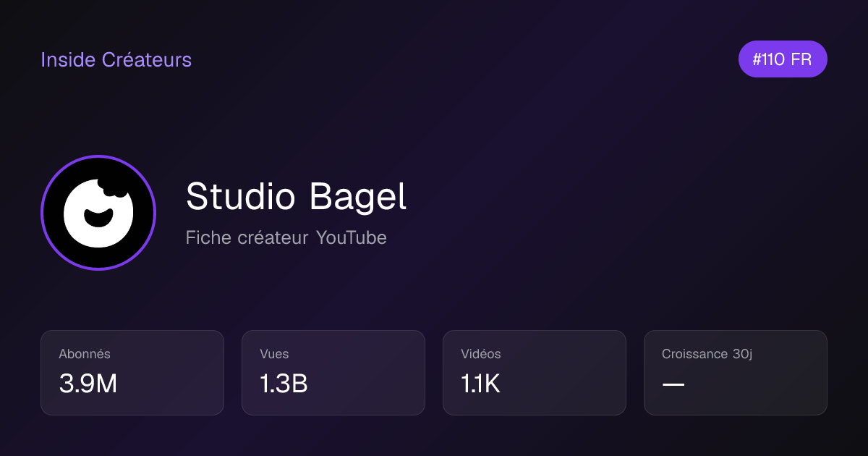
Task: Click the Abonnés label text
Action: [x=85, y=354]
